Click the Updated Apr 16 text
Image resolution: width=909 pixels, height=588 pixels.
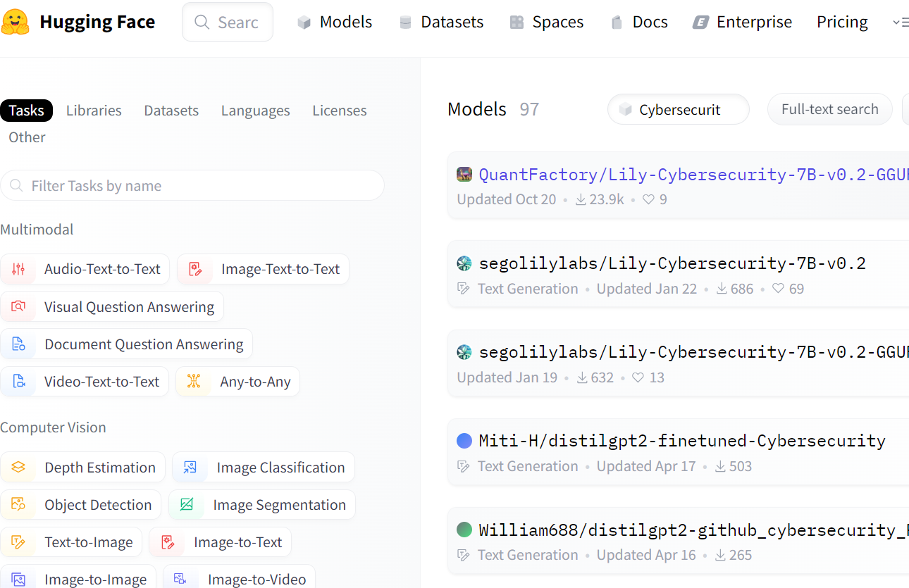coord(646,555)
